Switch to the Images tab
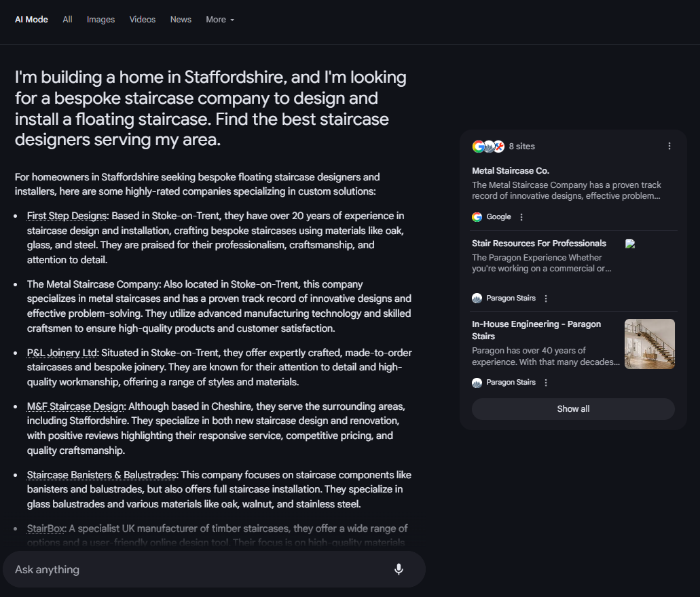This screenshot has height=597, width=700. (100, 20)
